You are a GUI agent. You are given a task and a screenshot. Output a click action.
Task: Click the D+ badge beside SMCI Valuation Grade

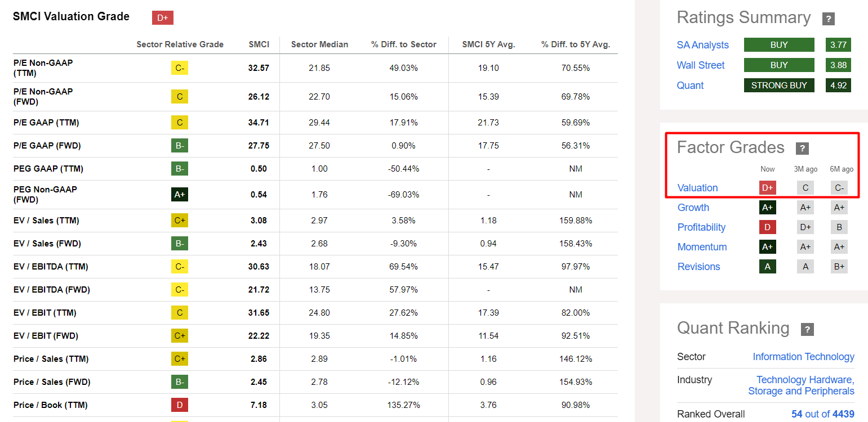162,18
